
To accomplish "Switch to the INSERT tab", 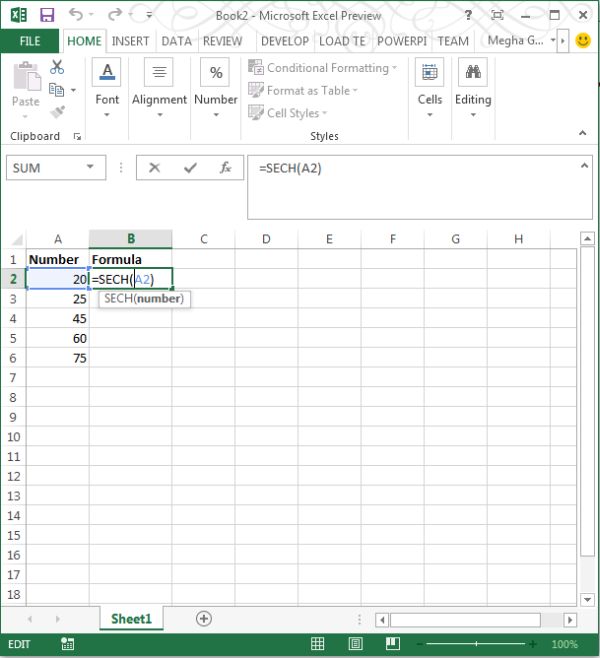I will (x=130, y=41).
